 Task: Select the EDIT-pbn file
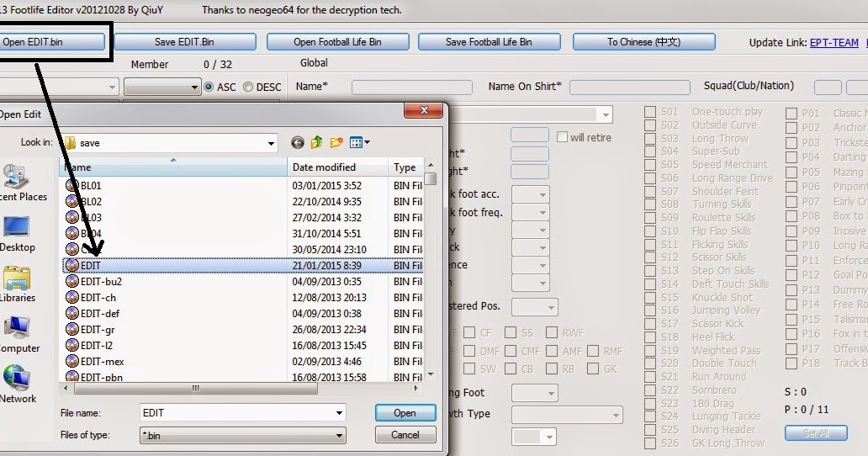coord(94,377)
